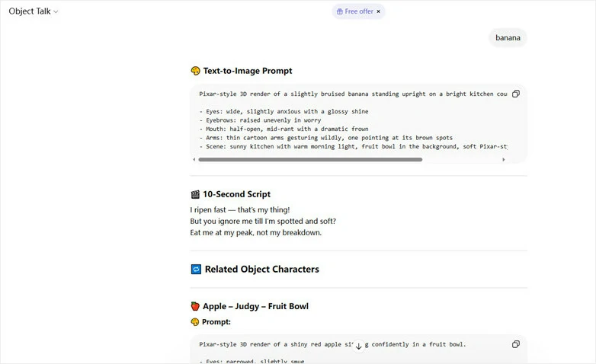
Task: Select the 'banana' user message bubble
Action: (508, 37)
